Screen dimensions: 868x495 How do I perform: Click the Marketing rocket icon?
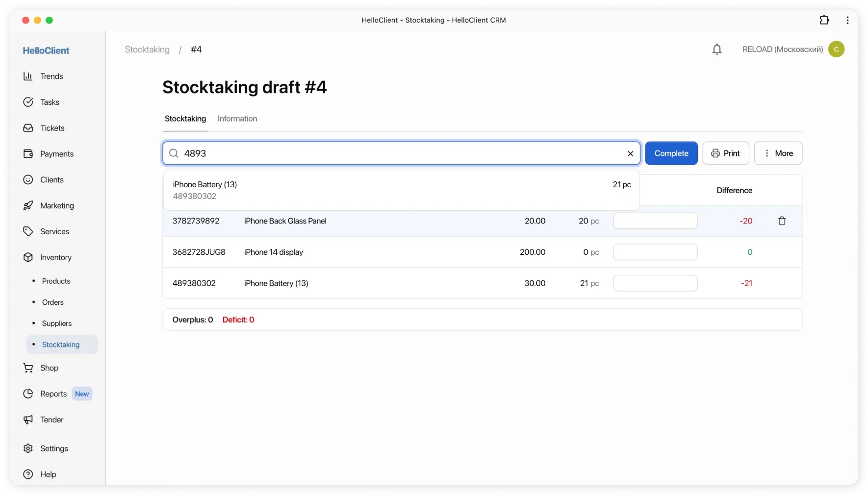pyautogui.click(x=28, y=206)
